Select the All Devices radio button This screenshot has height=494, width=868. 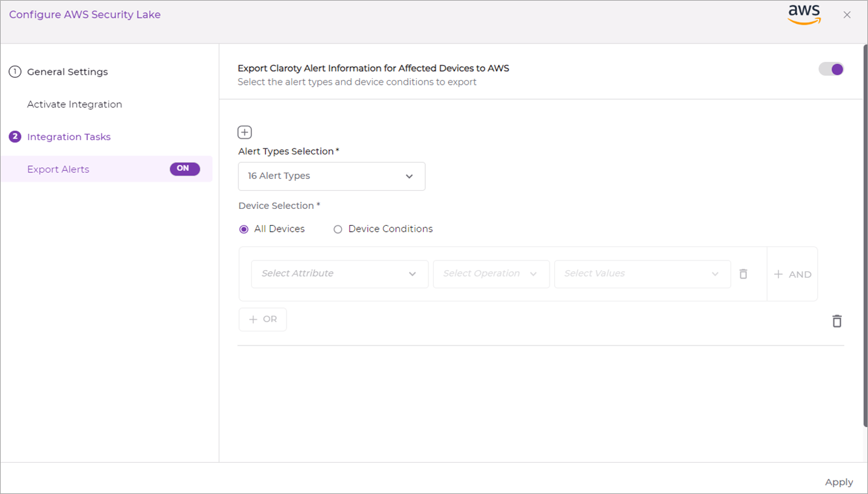pos(244,229)
